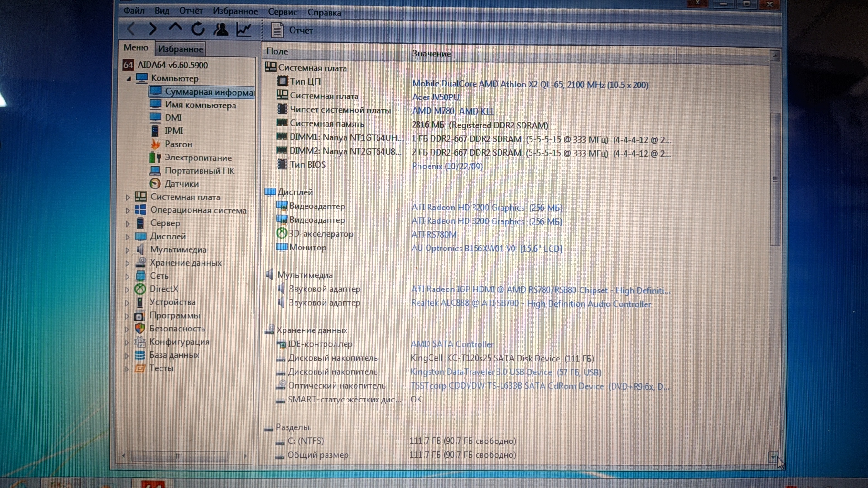The width and height of the screenshot is (868, 488).
Task: Click the Forward navigation arrow
Action: (x=153, y=29)
